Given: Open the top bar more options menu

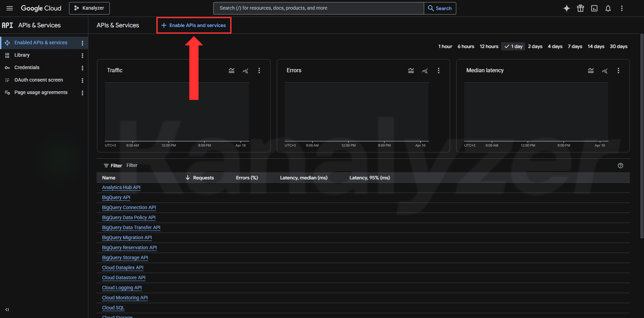Looking at the screenshot, I should click(622, 8).
